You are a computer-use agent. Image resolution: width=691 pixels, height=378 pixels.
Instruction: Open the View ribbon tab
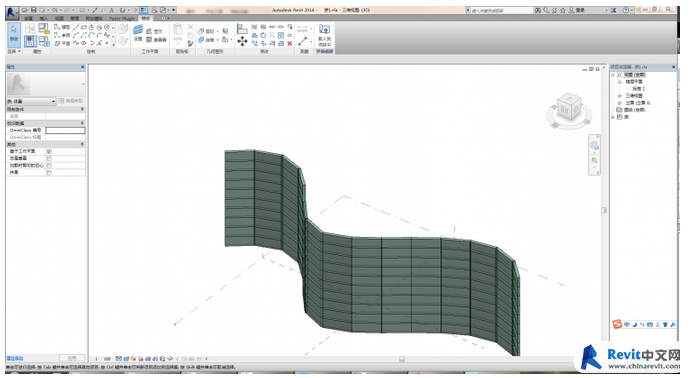pyautogui.click(x=59, y=18)
